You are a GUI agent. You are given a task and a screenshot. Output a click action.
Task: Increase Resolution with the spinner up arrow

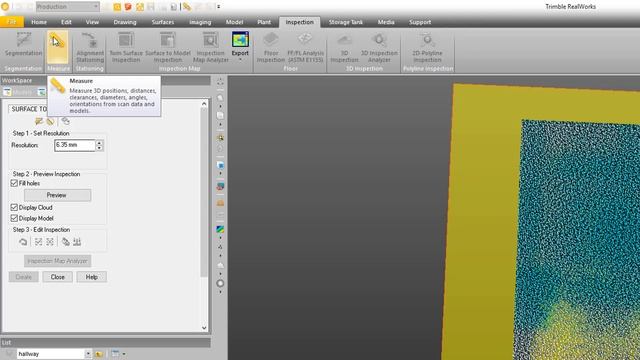point(99,142)
